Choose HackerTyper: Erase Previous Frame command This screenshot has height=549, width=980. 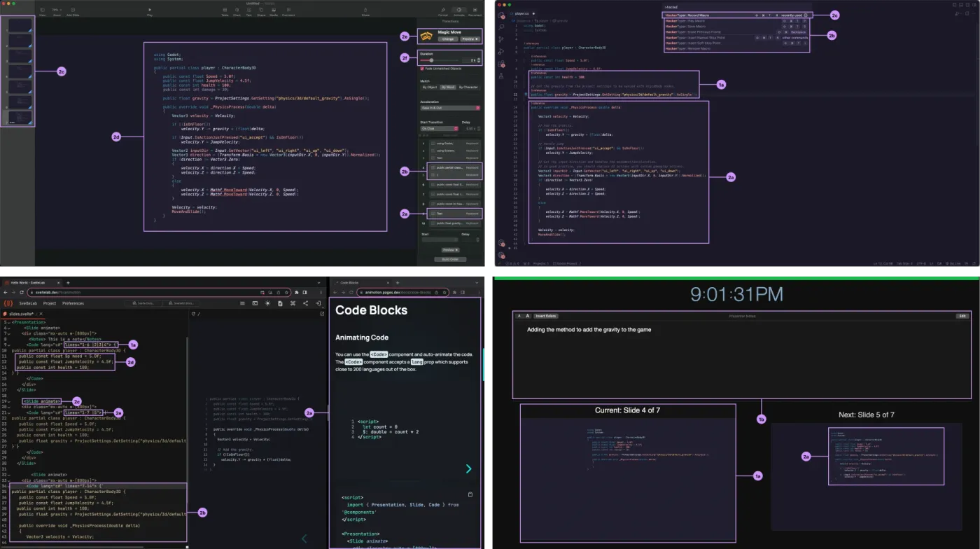pyautogui.click(x=736, y=32)
